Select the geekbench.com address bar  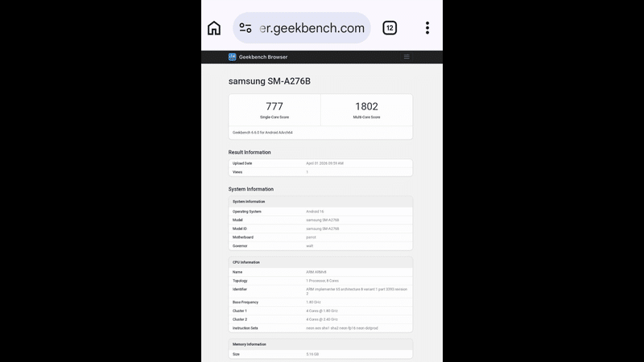coord(301,28)
